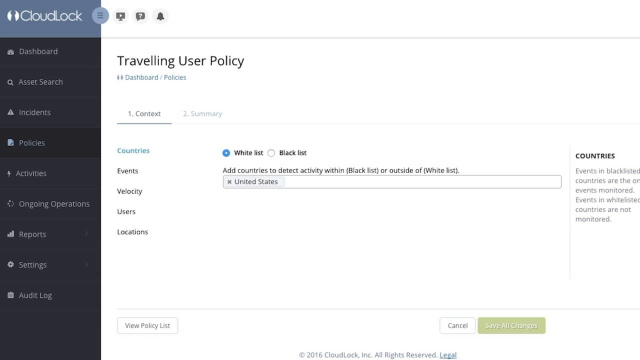This screenshot has height=360, width=640.
Task: Click the View Policy List button
Action: coord(147,325)
